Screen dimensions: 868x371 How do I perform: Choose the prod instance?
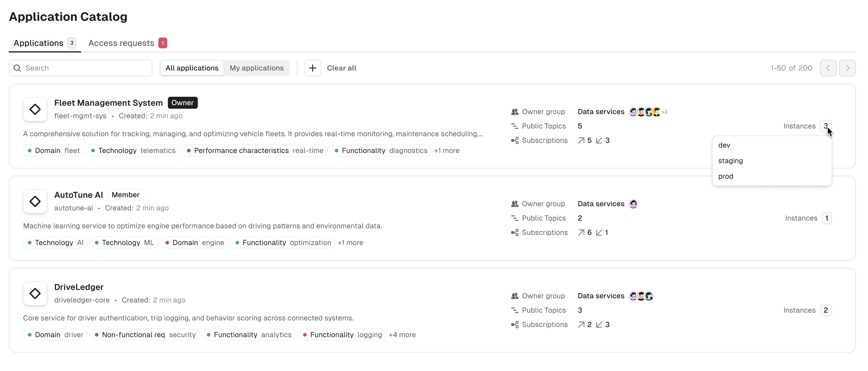coord(772,176)
